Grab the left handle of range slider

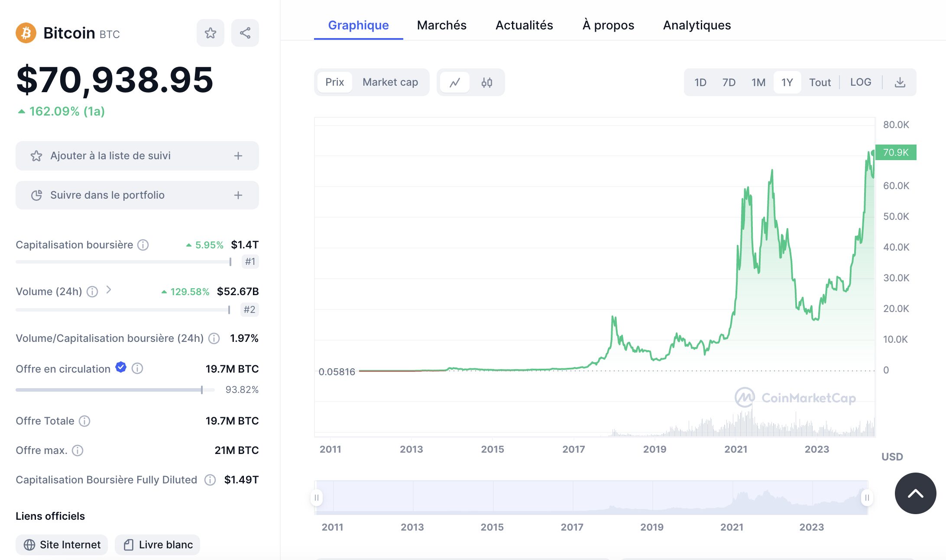[x=317, y=498]
